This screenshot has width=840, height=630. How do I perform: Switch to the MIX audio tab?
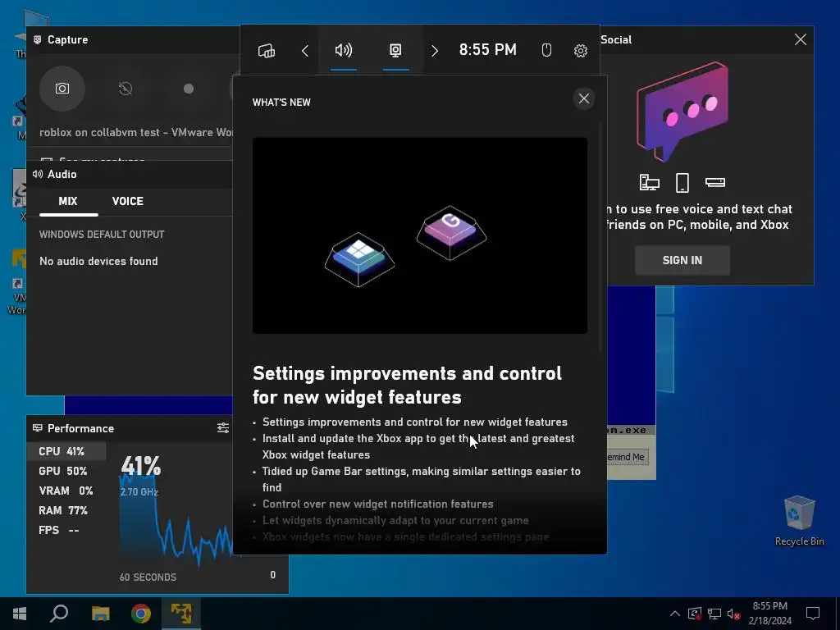point(68,202)
